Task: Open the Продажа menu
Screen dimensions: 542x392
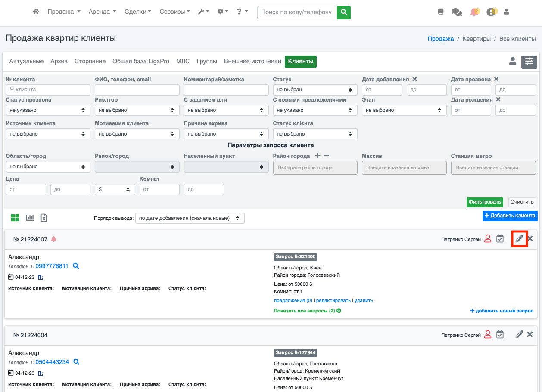Action: tap(64, 12)
